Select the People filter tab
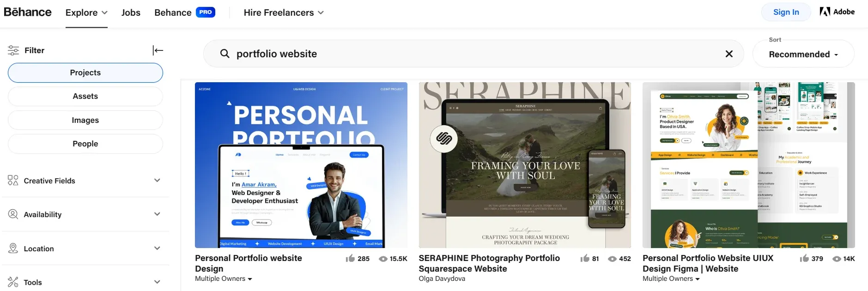868x291 pixels. (85, 144)
